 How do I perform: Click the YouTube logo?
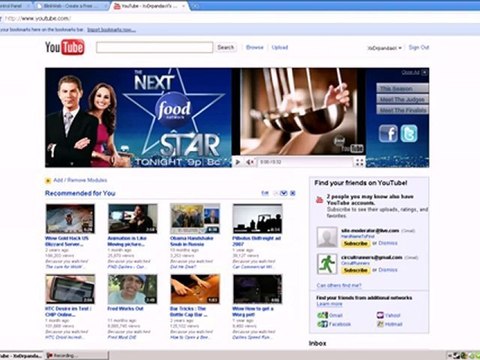pyautogui.click(x=65, y=47)
